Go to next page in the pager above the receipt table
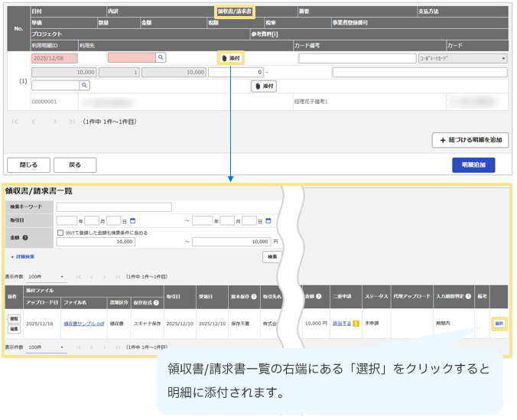517x420 pixels. [x=105, y=277]
